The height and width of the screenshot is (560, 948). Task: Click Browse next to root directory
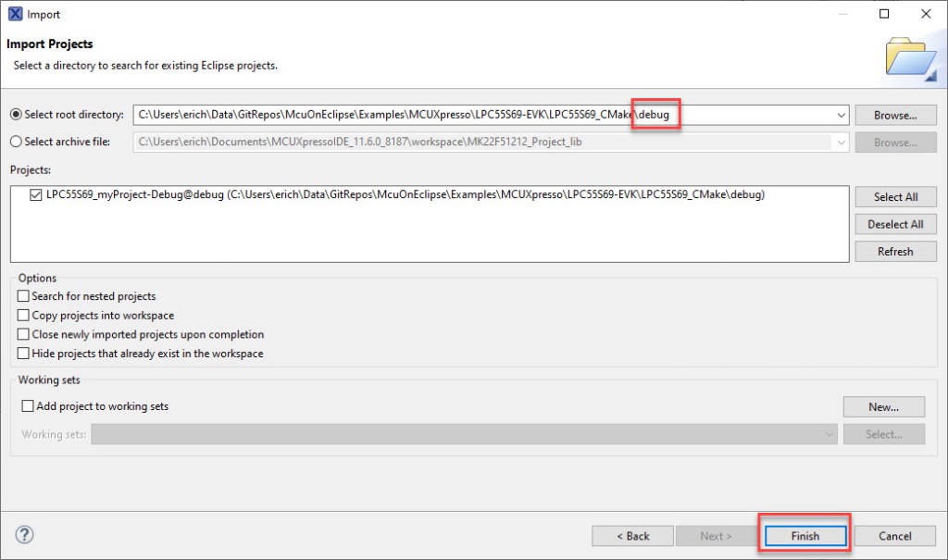tap(894, 115)
